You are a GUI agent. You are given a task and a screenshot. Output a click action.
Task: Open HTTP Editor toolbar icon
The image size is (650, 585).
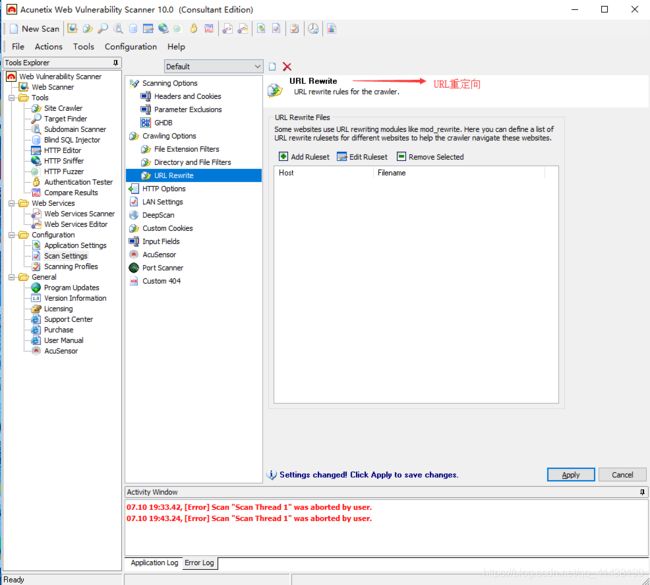(x=148, y=29)
